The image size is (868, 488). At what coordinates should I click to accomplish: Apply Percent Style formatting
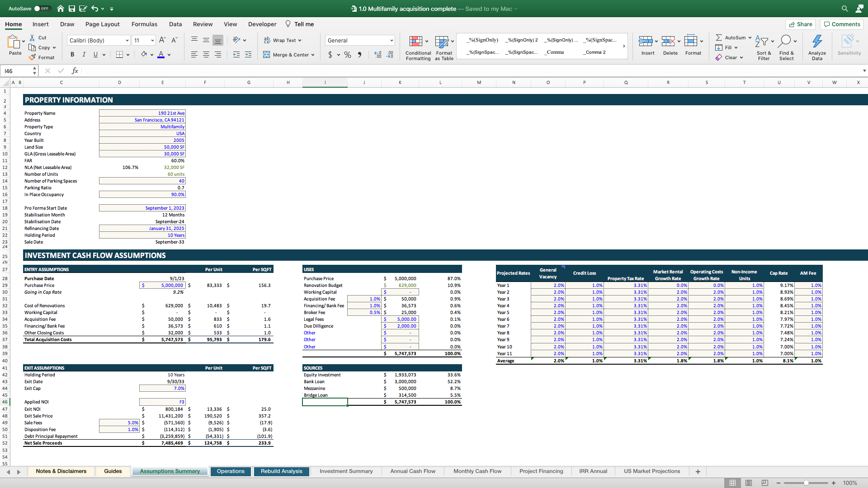point(348,55)
